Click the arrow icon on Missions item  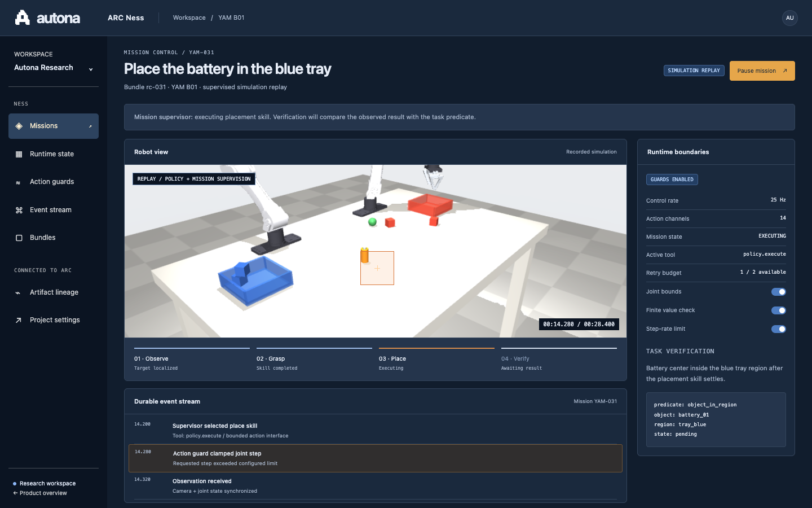tap(90, 126)
